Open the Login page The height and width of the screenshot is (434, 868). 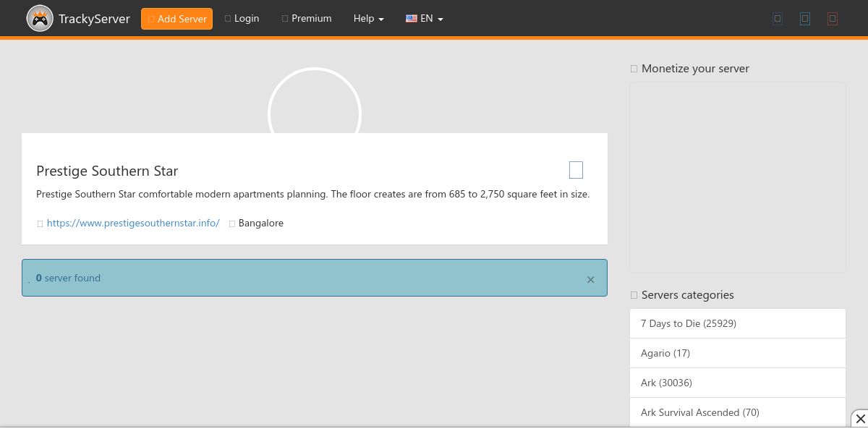(x=242, y=18)
